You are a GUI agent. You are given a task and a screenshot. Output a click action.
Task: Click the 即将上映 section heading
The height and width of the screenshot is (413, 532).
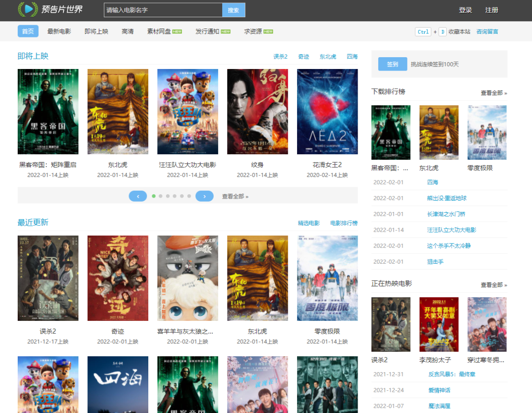click(x=33, y=56)
